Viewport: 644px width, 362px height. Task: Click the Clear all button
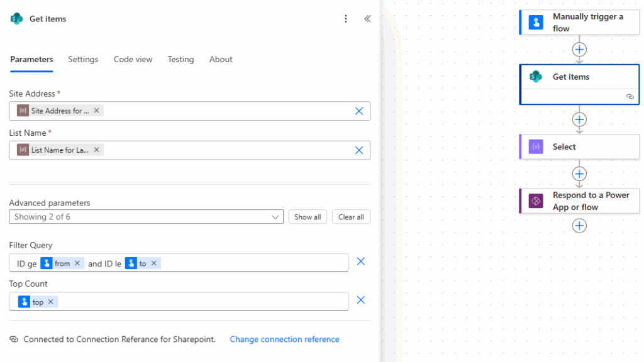(x=351, y=217)
